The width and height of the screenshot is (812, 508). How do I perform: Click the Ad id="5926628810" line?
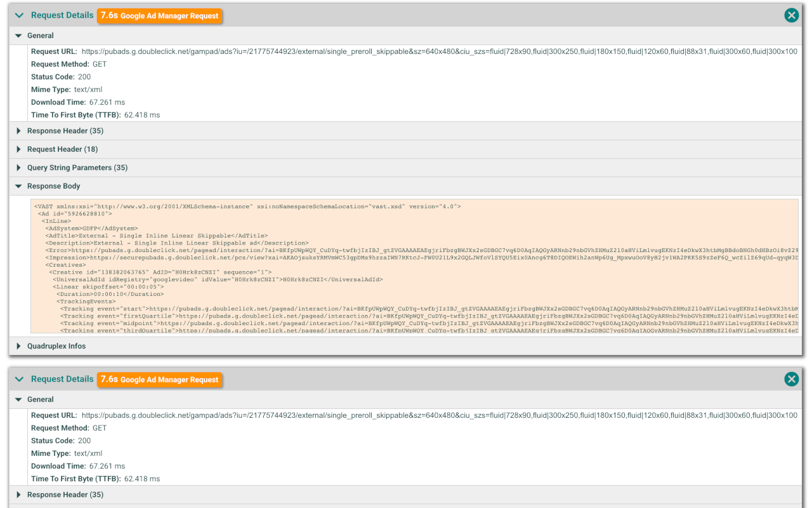[75, 214]
